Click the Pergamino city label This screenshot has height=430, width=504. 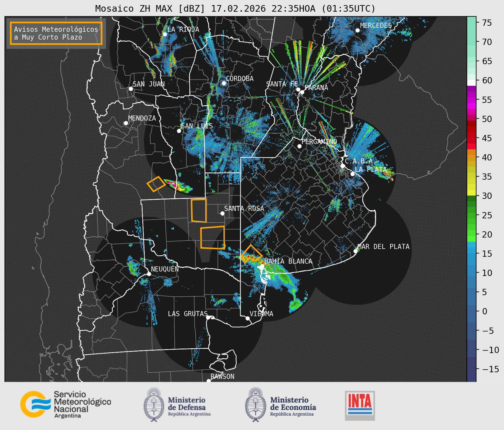(319, 141)
